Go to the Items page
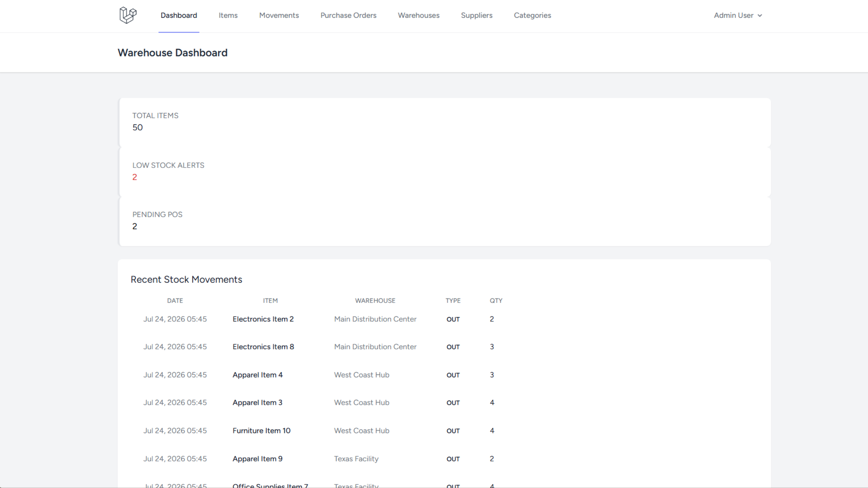Screen dimensions: 868x488 click(x=228, y=15)
